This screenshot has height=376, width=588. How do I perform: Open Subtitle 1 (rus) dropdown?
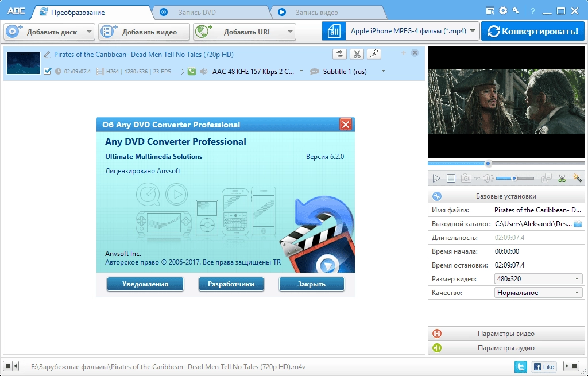point(383,71)
